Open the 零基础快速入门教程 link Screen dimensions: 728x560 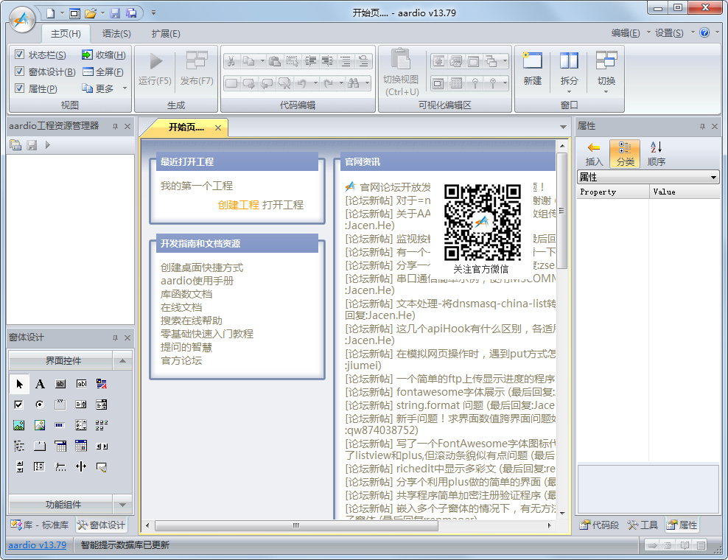click(x=207, y=334)
